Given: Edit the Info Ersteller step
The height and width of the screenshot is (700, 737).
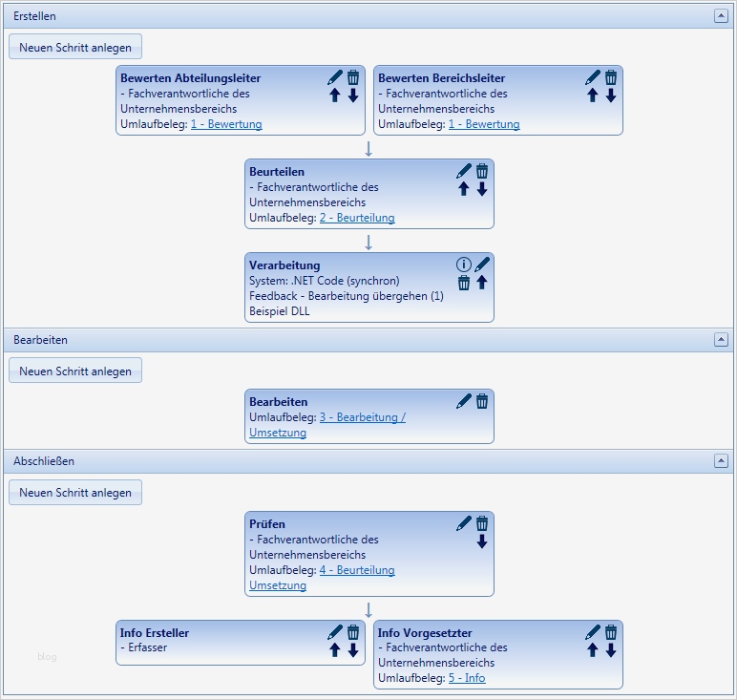Looking at the screenshot, I should pyautogui.click(x=335, y=632).
